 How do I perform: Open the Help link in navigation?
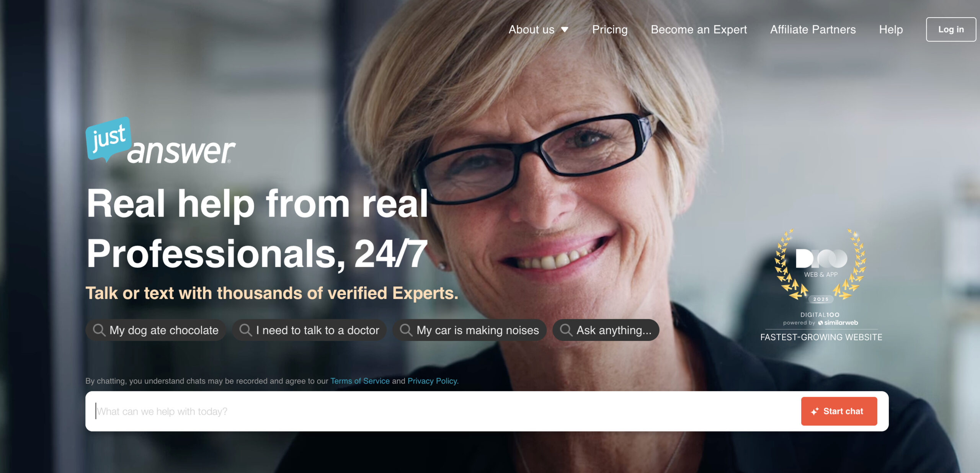click(891, 29)
